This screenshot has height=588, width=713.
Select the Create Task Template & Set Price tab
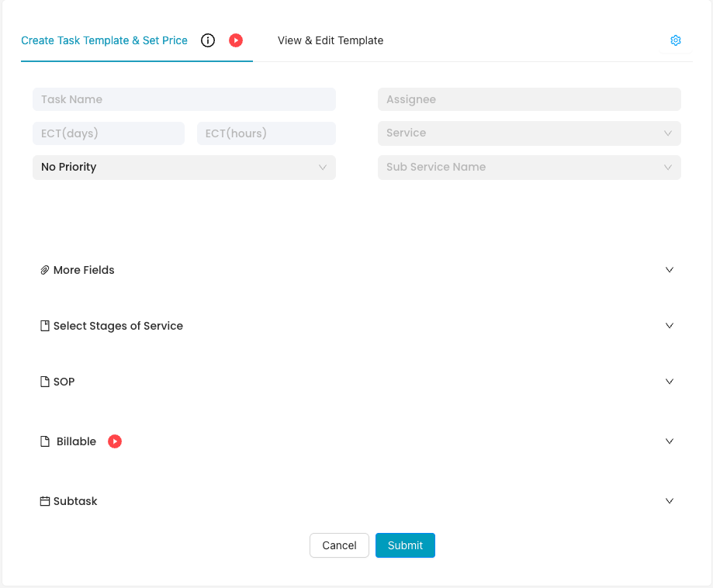click(104, 40)
